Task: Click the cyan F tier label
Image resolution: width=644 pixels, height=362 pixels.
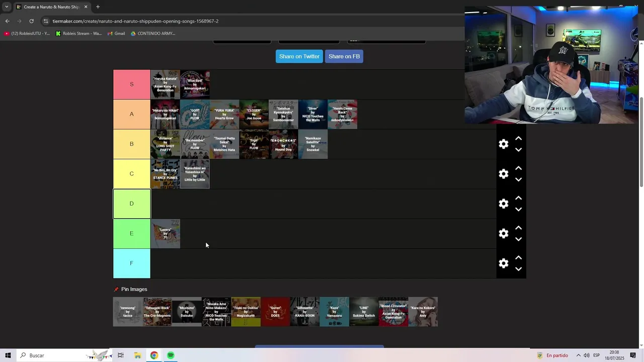Action: click(x=132, y=263)
